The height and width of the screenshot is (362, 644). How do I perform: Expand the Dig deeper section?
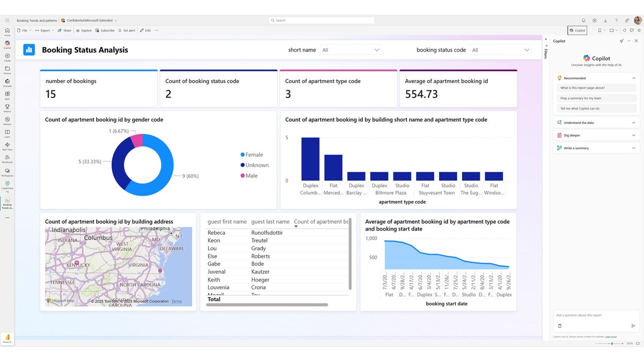(x=596, y=135)
